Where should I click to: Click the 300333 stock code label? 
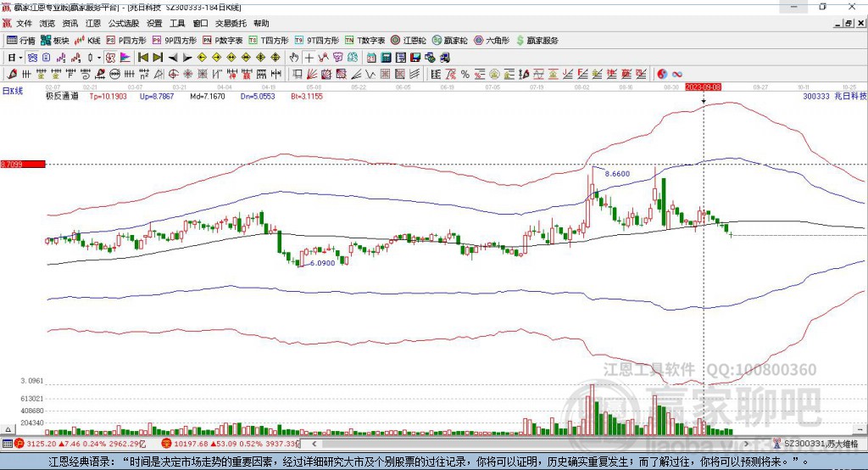[816, 97]
